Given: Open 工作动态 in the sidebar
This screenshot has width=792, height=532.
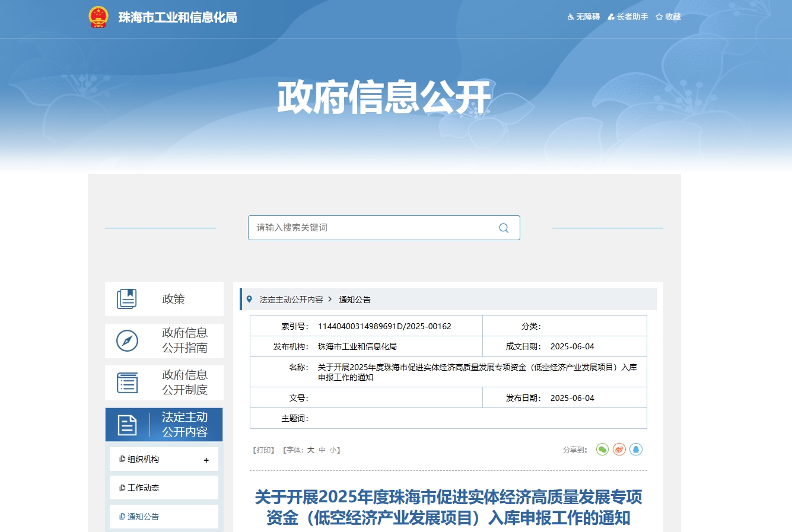Looking at the screenshot, I should point(143,488).
